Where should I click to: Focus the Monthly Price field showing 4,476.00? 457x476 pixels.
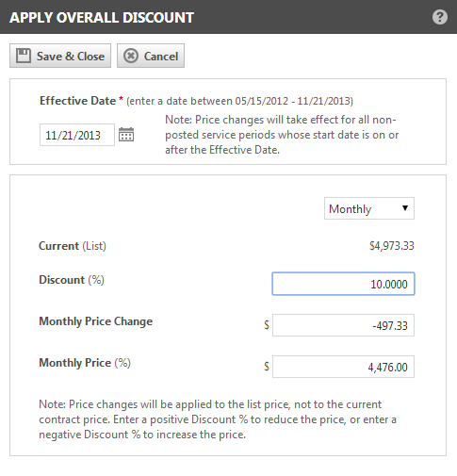[x=343, y=367]
